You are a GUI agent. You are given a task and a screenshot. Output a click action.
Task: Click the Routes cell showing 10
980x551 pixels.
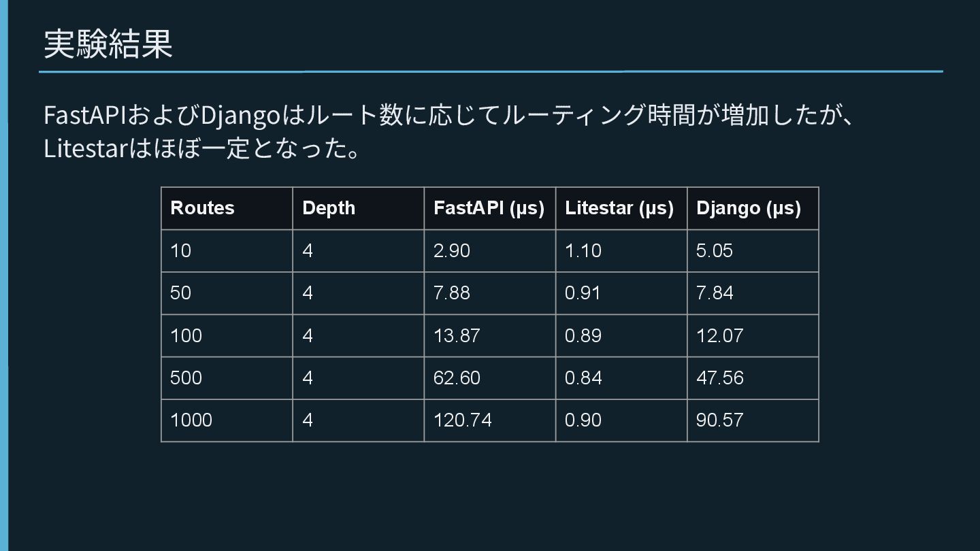coord(181,251)
